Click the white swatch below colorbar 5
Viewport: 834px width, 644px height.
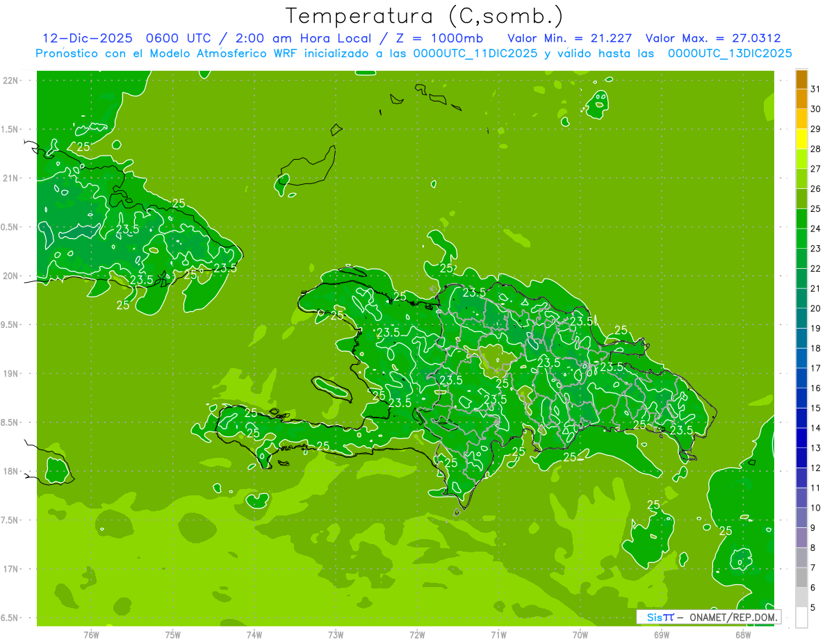pos(801,618)
